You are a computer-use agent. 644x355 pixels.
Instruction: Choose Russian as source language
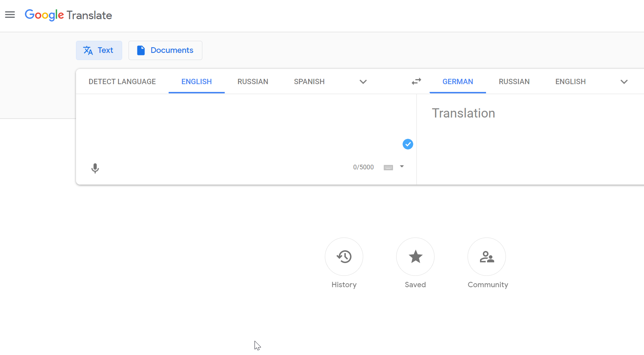[252, 82]
